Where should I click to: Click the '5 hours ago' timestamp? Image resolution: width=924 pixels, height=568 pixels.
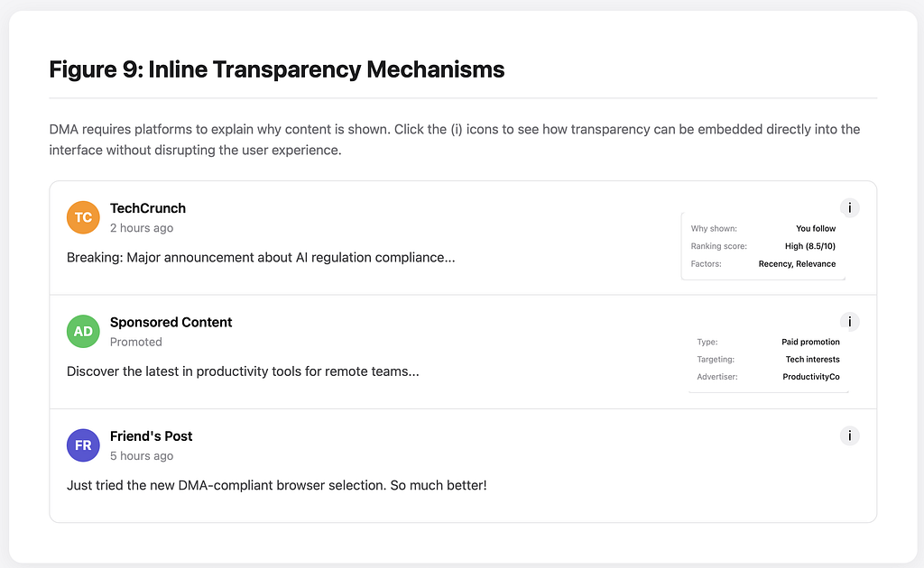tap(142, 455)
